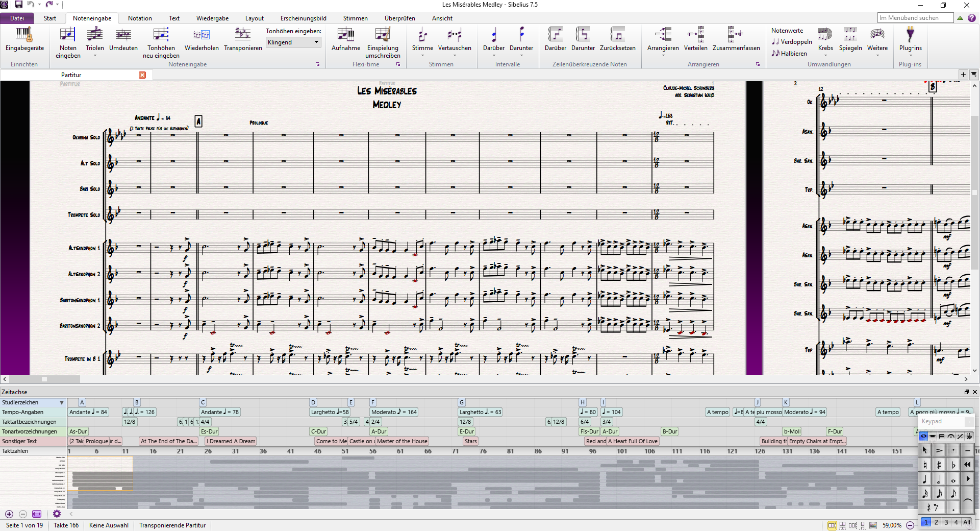
Task: Expand the Arrangieren dropdown arrow
Action: click(x=663, y=55)
